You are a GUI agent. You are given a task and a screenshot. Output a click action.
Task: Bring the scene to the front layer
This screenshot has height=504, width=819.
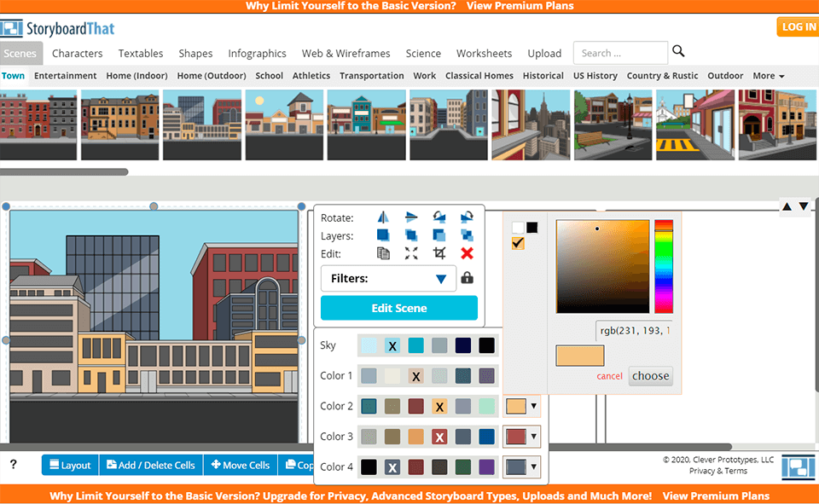383,235
